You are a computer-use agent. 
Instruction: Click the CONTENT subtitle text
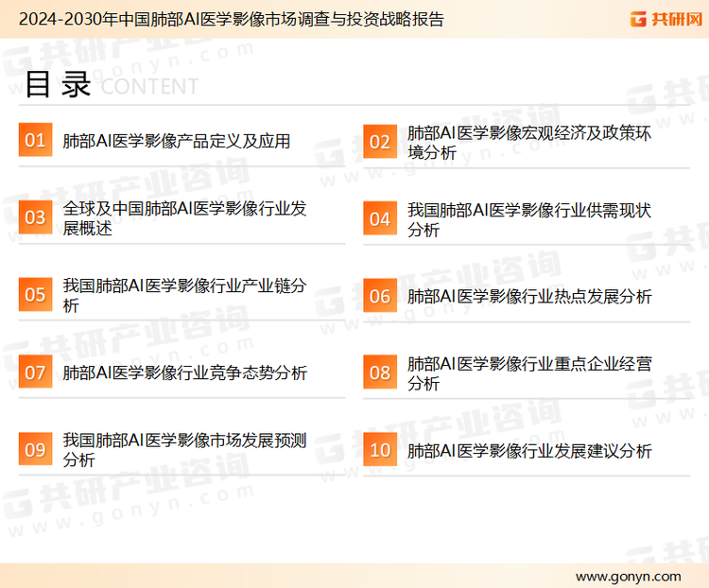[x=149, y=86]
